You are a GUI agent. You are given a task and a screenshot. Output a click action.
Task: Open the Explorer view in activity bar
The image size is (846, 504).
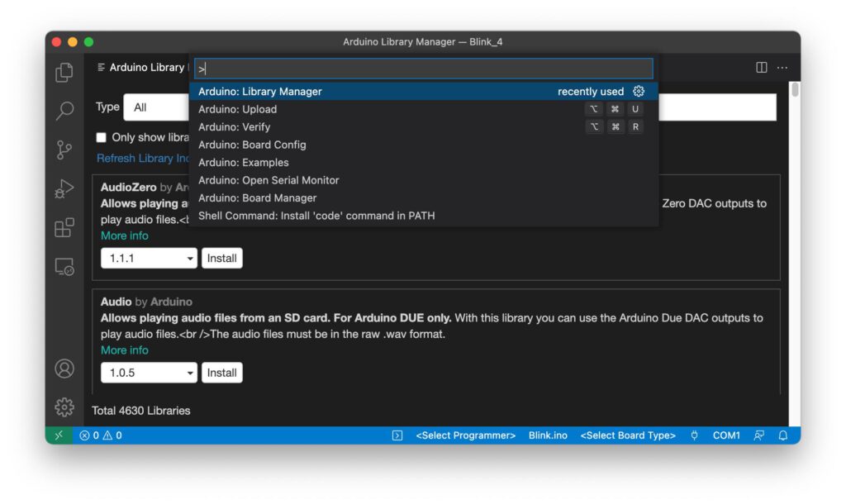[64, 72]
